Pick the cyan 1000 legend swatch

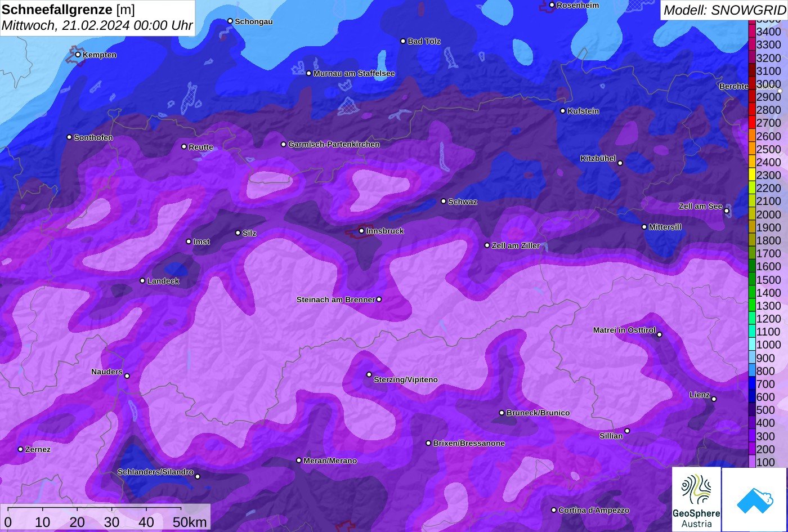[x=751, y=345]
